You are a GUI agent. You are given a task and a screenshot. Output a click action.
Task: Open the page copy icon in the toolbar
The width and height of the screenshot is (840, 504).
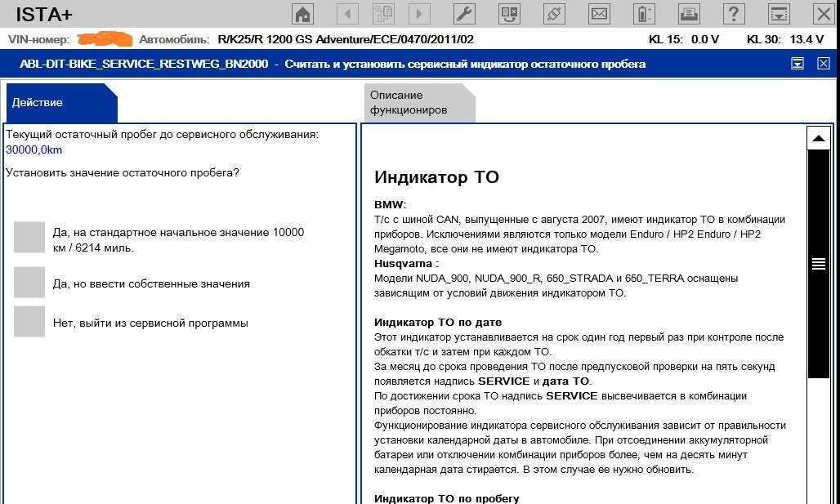[383, 14]
